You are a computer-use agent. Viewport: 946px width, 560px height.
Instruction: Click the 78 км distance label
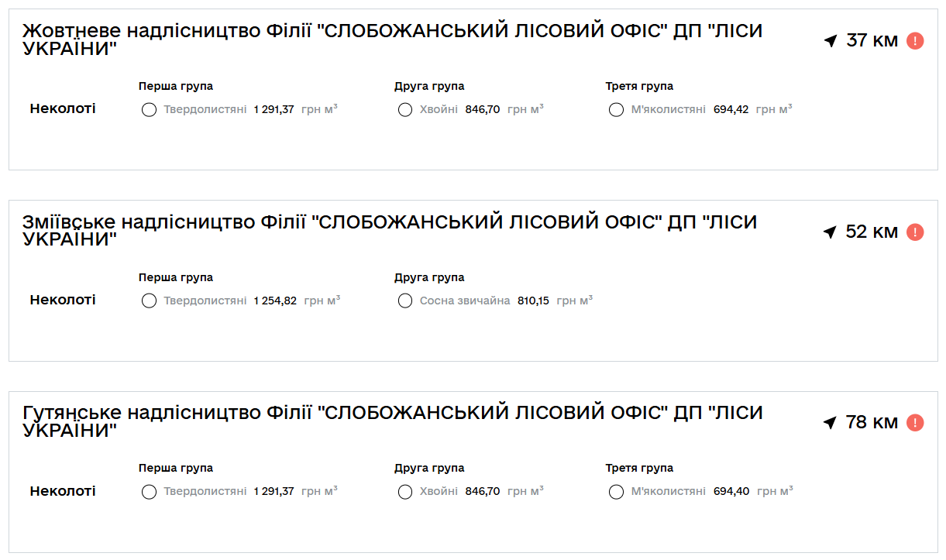click(872, 423)
